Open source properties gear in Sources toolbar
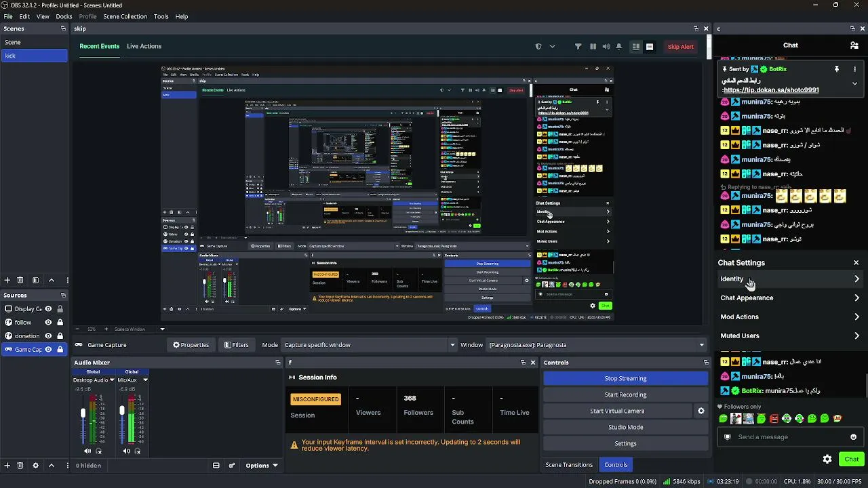 coord(36,466)
